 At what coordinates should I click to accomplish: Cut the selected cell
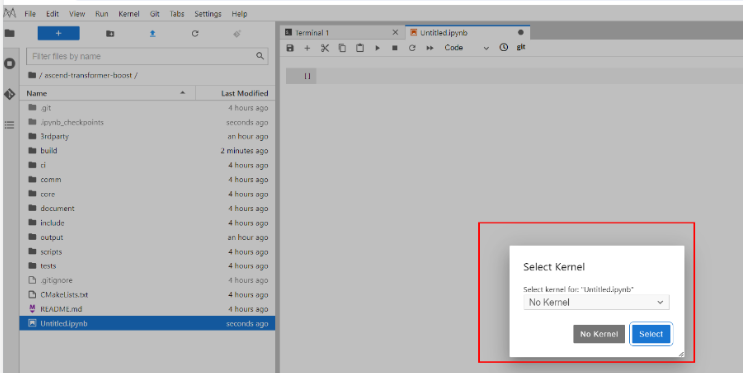pos(325,48)
